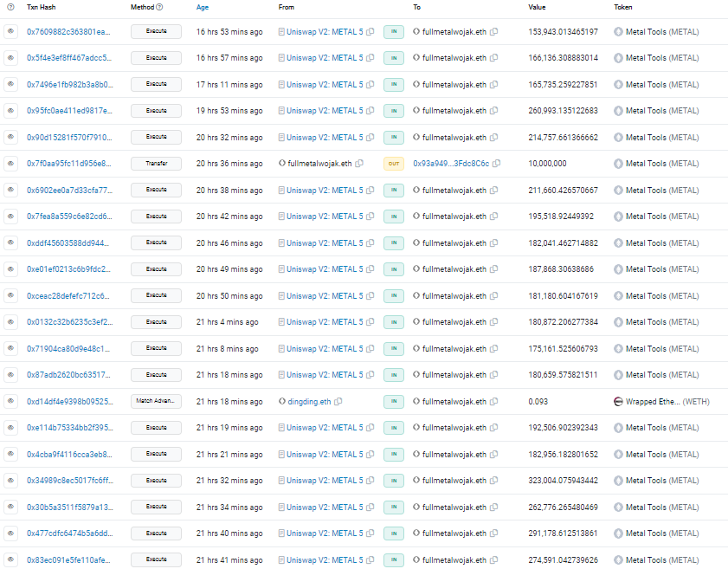Copy fullmetalwojak.eth To address in 19 hrs 53 mins row
This screenshot has width=728, height=569.
pyautogui.click(x=494, y=111)
